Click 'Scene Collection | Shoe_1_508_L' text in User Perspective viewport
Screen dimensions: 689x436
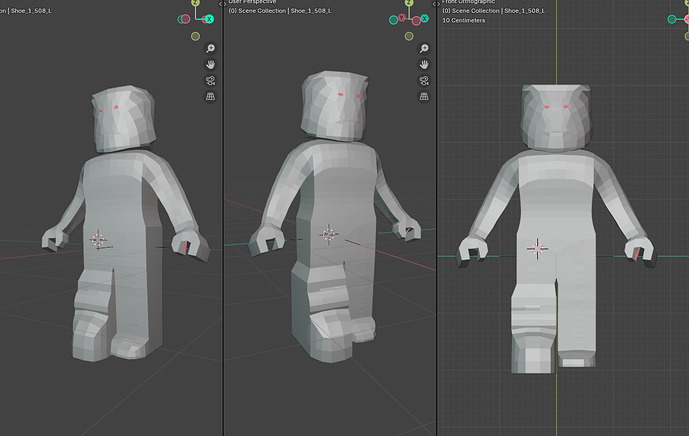pos(285,11)
